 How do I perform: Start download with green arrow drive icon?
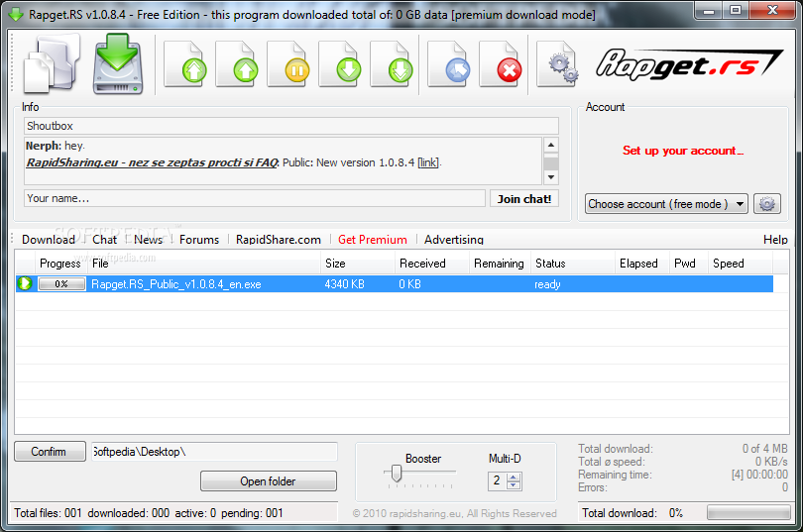pos(118,64)
